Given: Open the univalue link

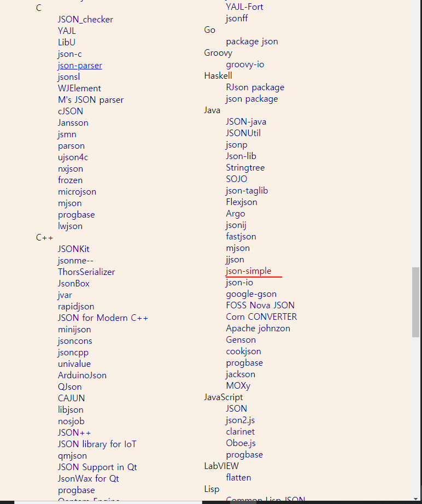Looking at the screenshot, I should (x=74, y=364).
